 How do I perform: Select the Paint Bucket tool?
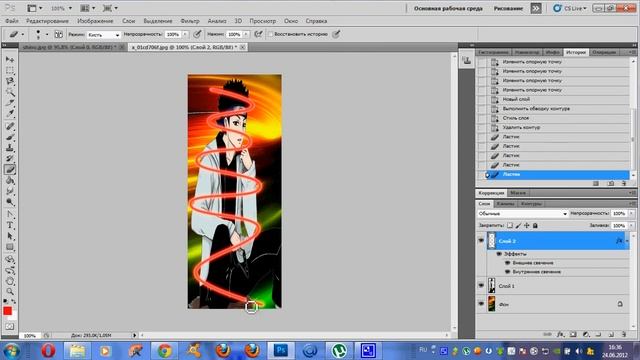pyautogui.click(x=10, y=180)
